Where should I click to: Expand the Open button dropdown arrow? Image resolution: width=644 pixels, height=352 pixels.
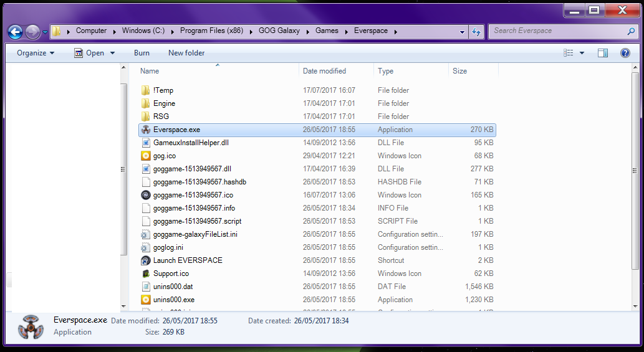pyautogui.click(x=113, y=53)
